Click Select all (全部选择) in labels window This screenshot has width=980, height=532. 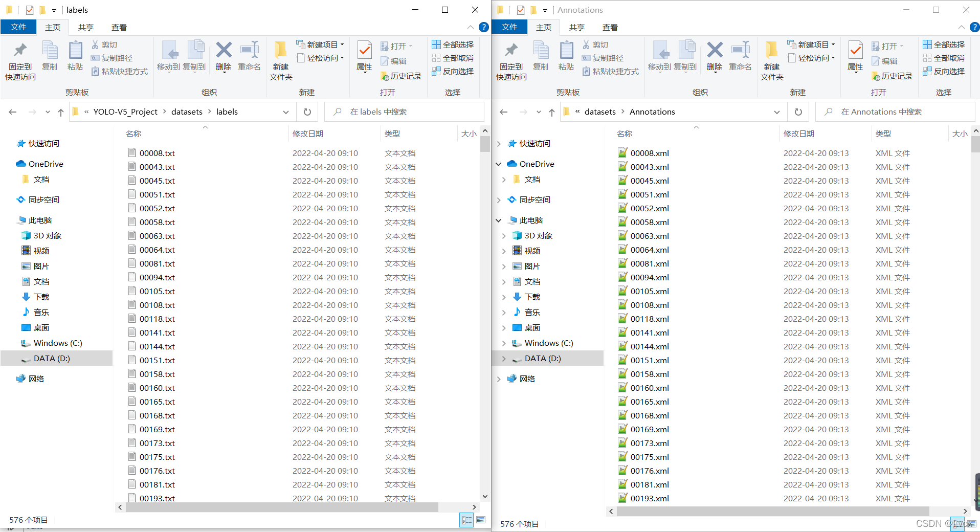tap(453, 45)
